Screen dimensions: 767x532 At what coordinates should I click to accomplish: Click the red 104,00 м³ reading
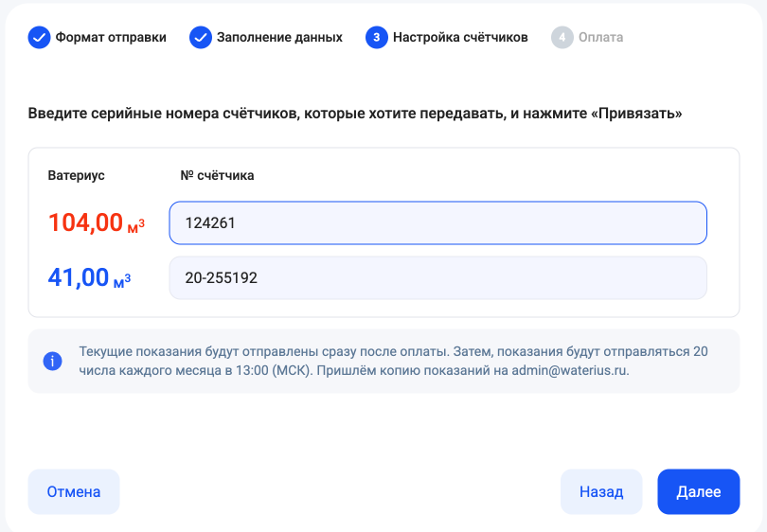(96, 223)
